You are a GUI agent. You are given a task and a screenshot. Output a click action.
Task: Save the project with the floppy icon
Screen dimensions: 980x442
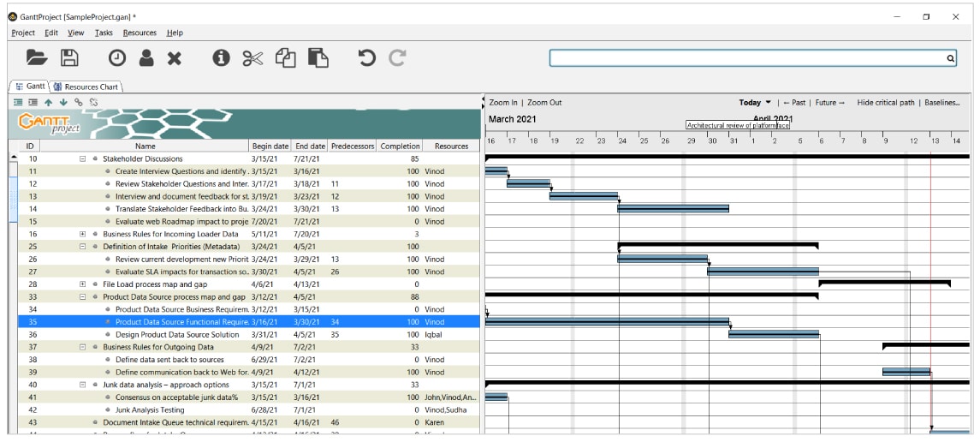tap(69, 57)
